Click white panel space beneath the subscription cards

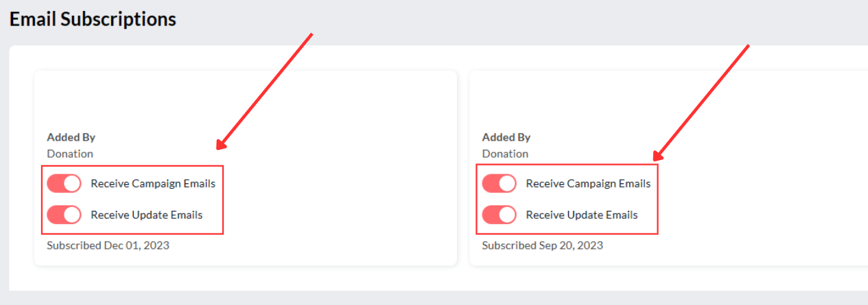click(439, 278)
